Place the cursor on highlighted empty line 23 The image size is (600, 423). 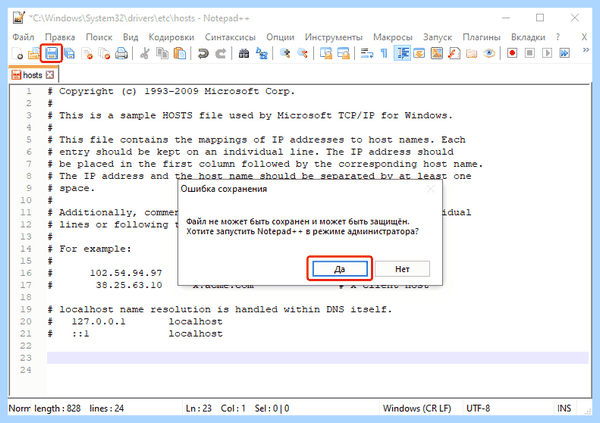tap(318, 358)
